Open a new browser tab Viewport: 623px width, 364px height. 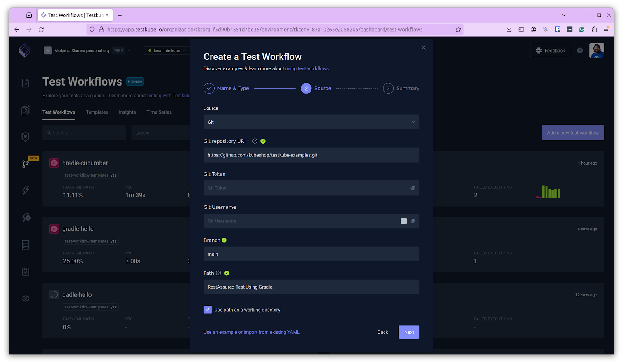pos(120,15)
